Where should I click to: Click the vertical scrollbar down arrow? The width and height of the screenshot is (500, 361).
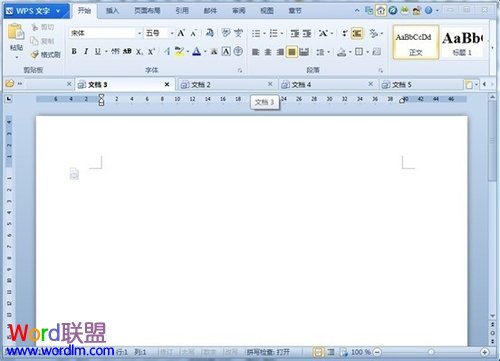coord(493,315)
